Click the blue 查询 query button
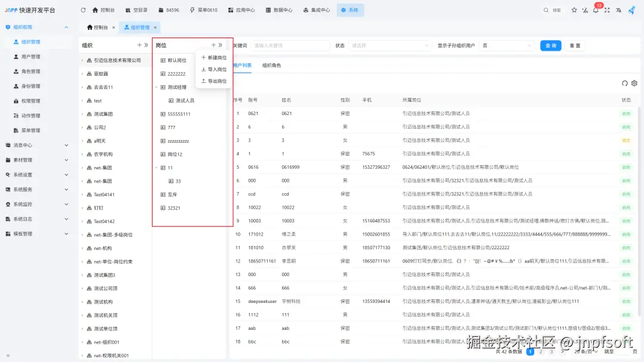Viewport: 644px width, 362px height. pos(550,45)
